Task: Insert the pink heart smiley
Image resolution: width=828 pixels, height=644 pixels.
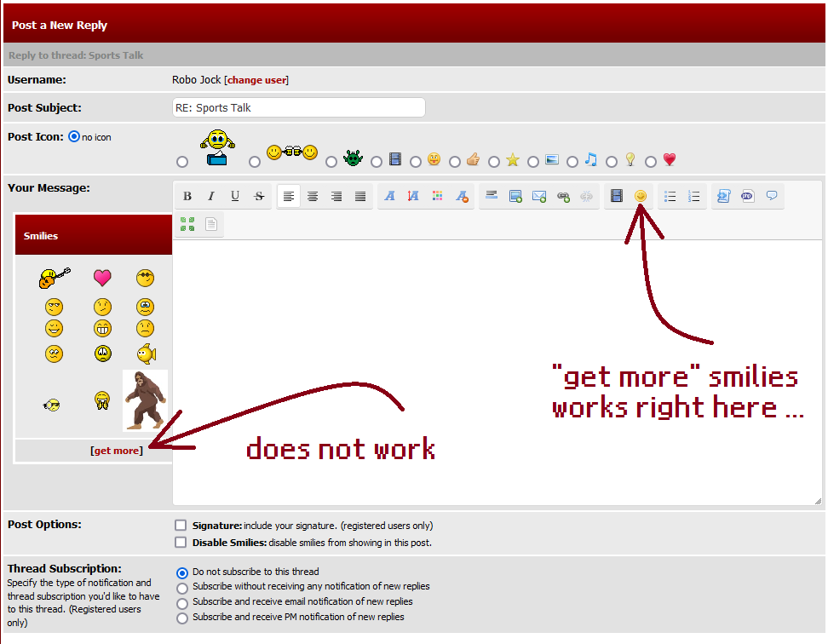Action: click(x=102, y=278)
